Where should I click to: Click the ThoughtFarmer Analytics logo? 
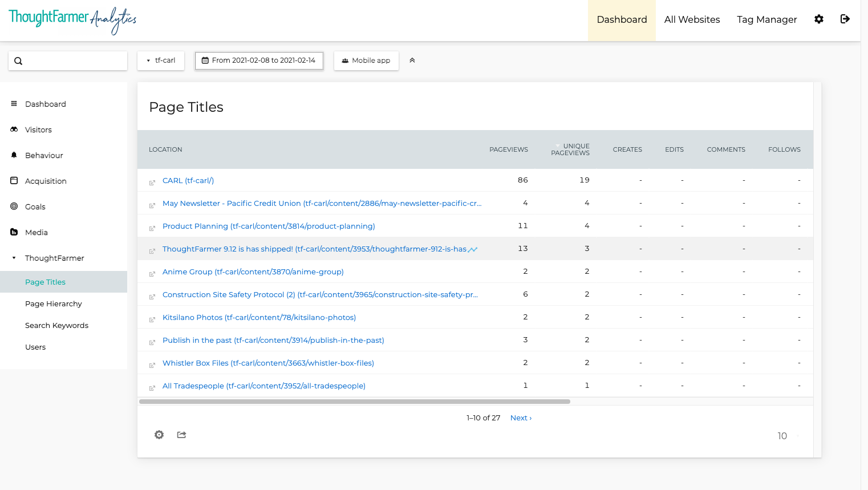point(72,21)
